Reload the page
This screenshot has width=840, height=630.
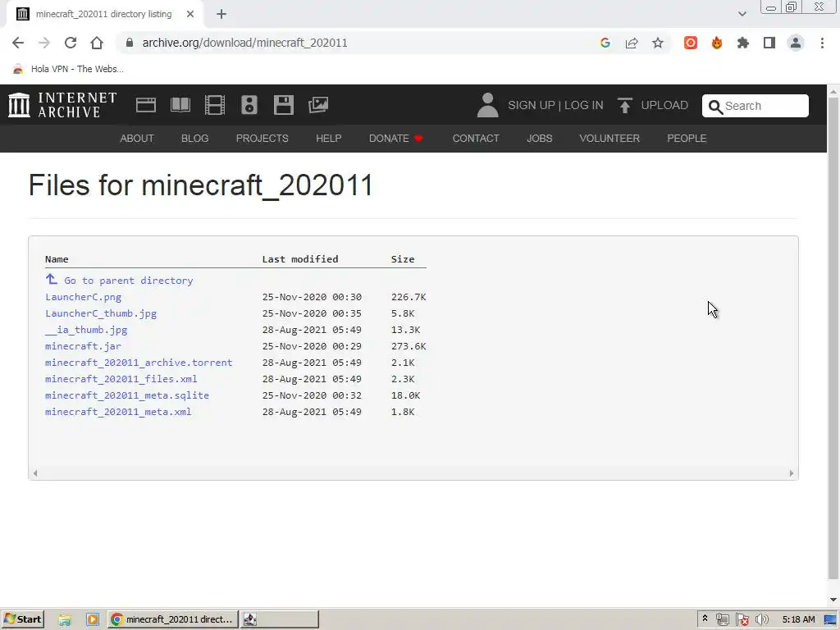point(71,43)
